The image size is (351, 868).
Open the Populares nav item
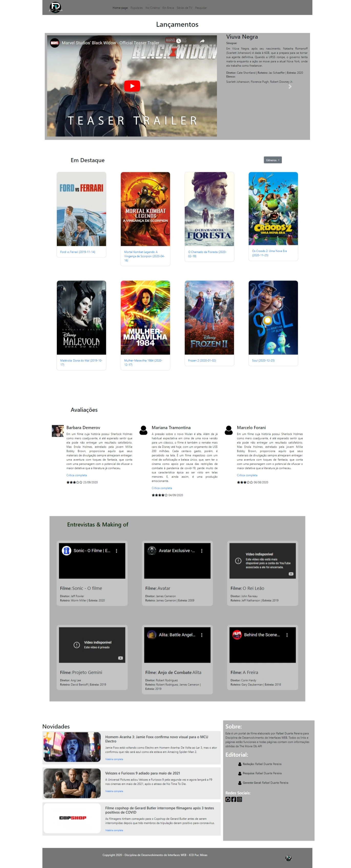(x=136, y=8)
